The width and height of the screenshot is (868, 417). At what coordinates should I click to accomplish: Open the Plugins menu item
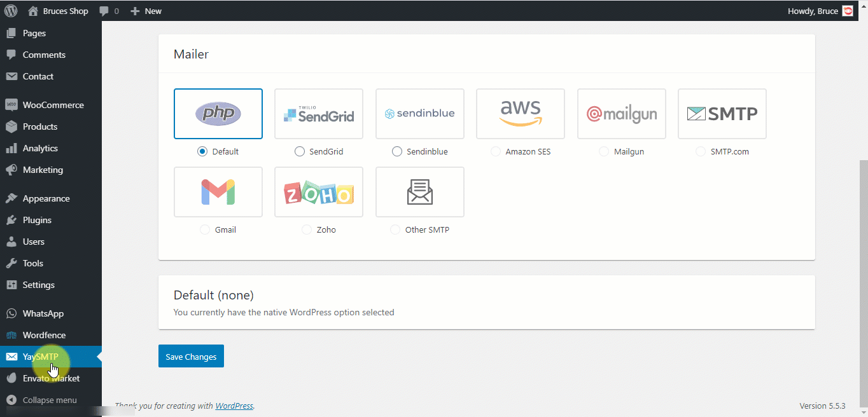tap(51, 220)
